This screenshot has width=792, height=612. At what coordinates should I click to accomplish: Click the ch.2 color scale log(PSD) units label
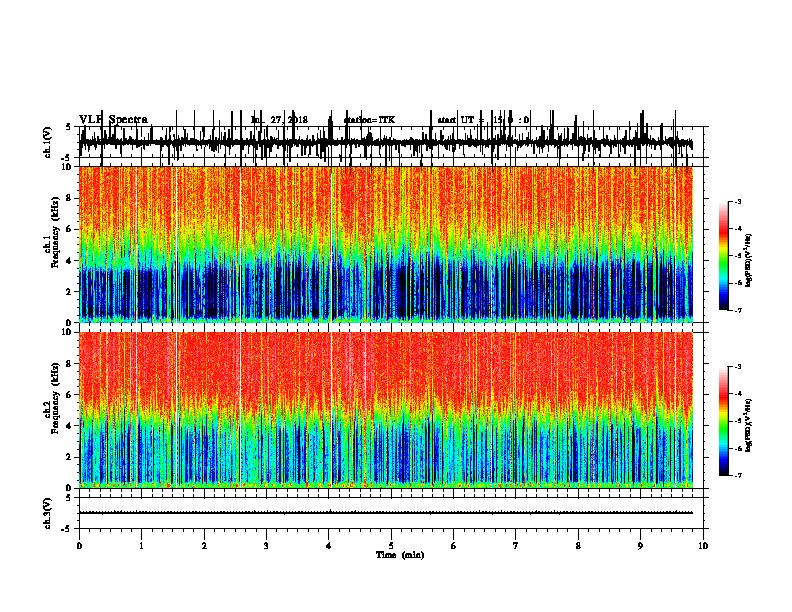click(x=748, y=426)
